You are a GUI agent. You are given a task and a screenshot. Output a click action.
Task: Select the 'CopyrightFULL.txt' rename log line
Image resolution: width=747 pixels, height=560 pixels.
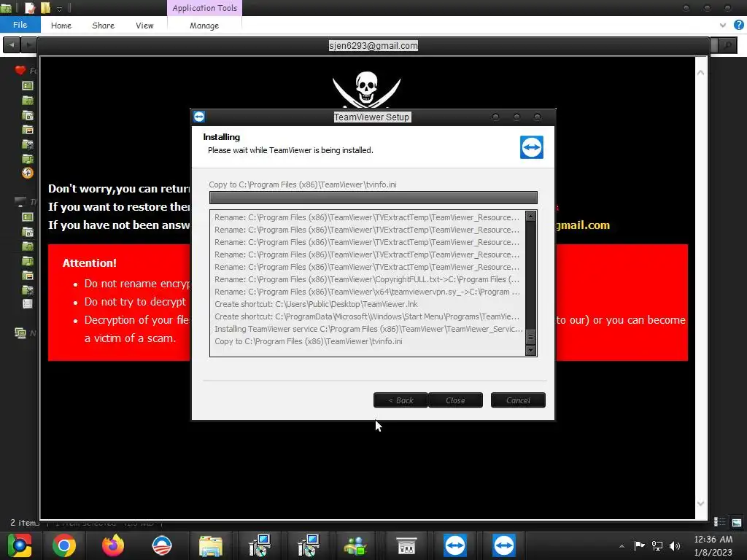pos(367,279)
